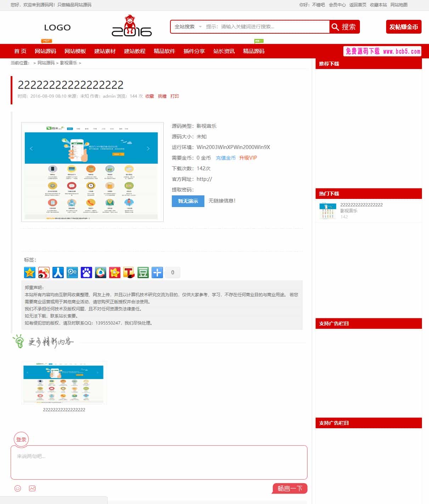Share to QZone with the yellow star icon

pos(30,273)
